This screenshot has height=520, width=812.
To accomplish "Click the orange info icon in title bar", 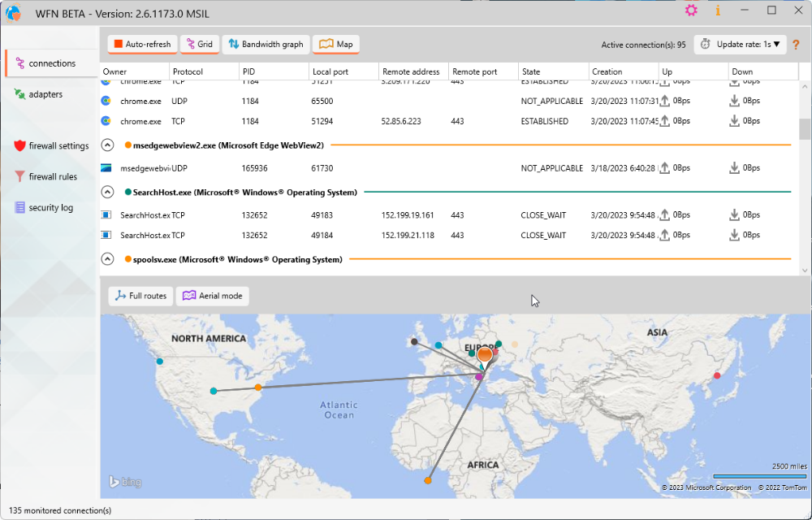I will (x=718, y=11).
